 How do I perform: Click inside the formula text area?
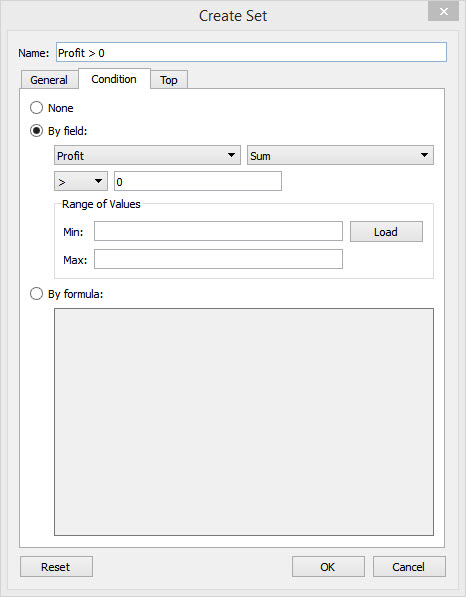pyautogui.click(x=244, y=422)
